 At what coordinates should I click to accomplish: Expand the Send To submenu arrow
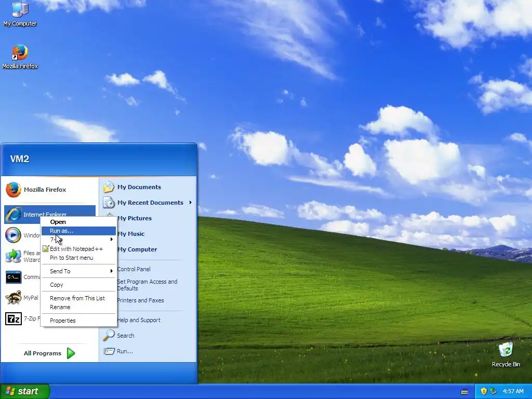pyautogui.click(x=111, y=271)
